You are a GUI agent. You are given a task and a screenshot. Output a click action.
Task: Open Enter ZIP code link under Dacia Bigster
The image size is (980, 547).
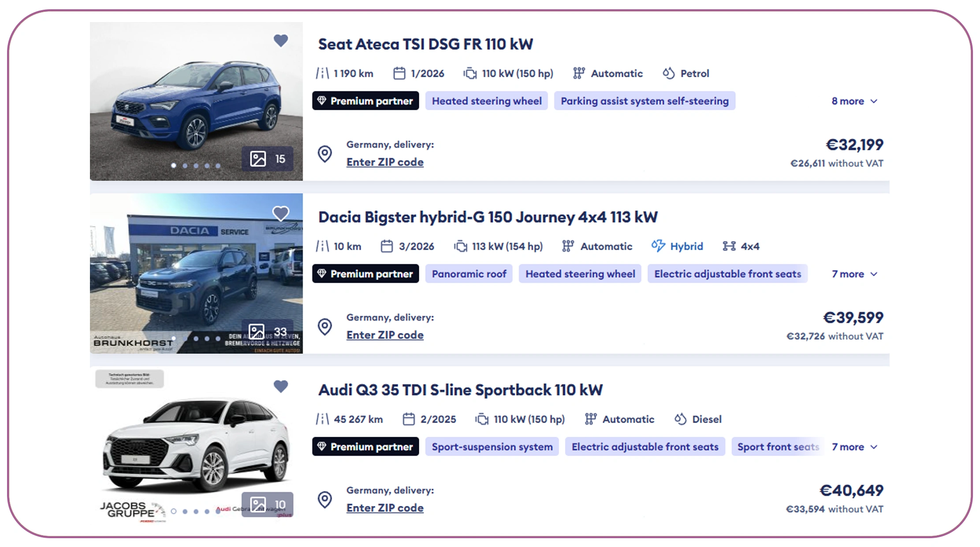coord(385,335)
